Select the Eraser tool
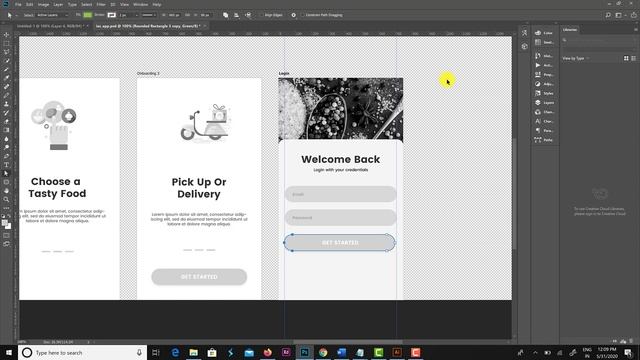Image resolution: width=640 pixels, height=360 pixels. point(6,121)
